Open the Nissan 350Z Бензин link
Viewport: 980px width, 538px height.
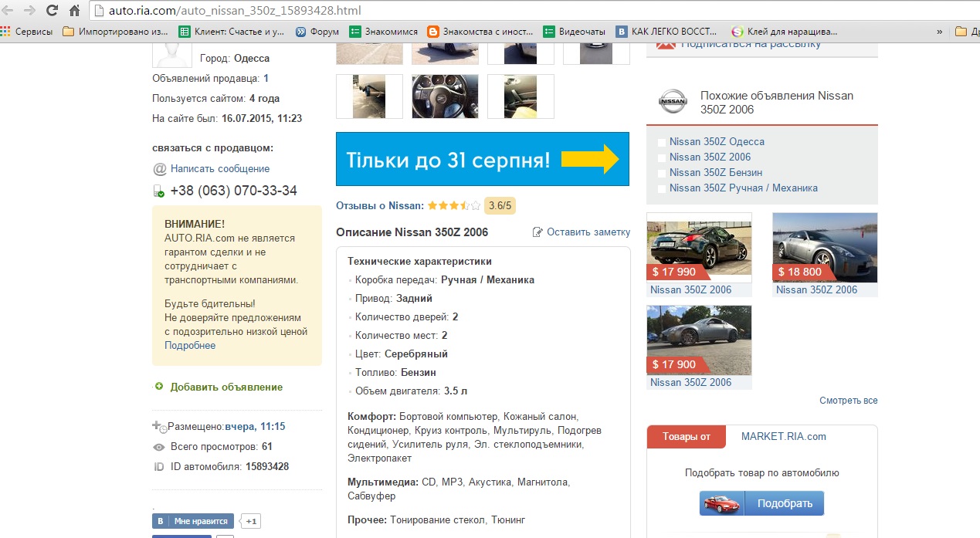[x=716, y=172]
